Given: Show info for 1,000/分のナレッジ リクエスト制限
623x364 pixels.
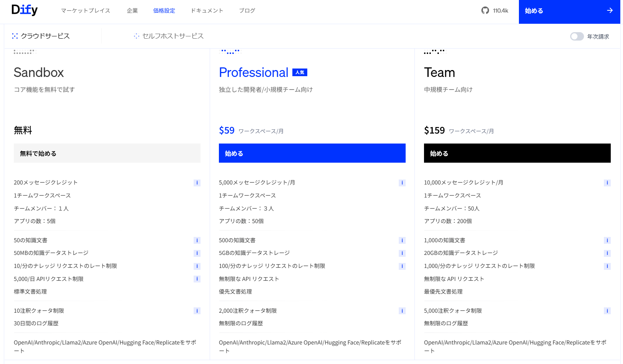Looking at the screenshot, I should (x=607, y=266).
